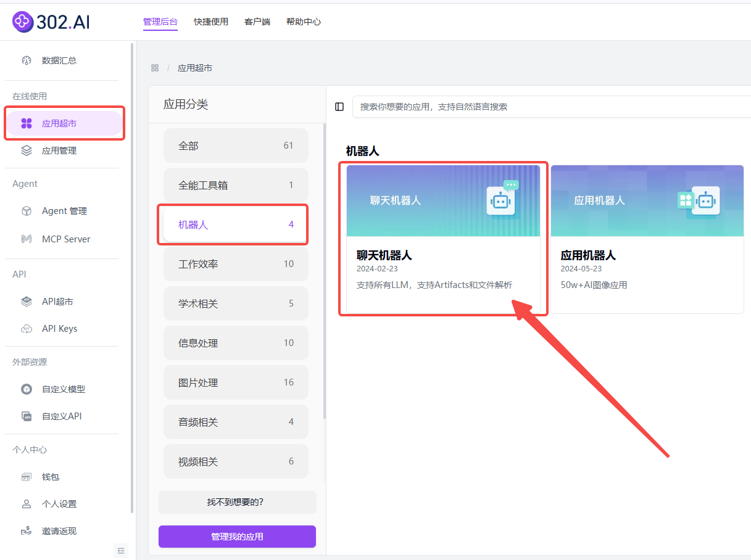Click the 邀请返现 hand icon

(27, 531)
